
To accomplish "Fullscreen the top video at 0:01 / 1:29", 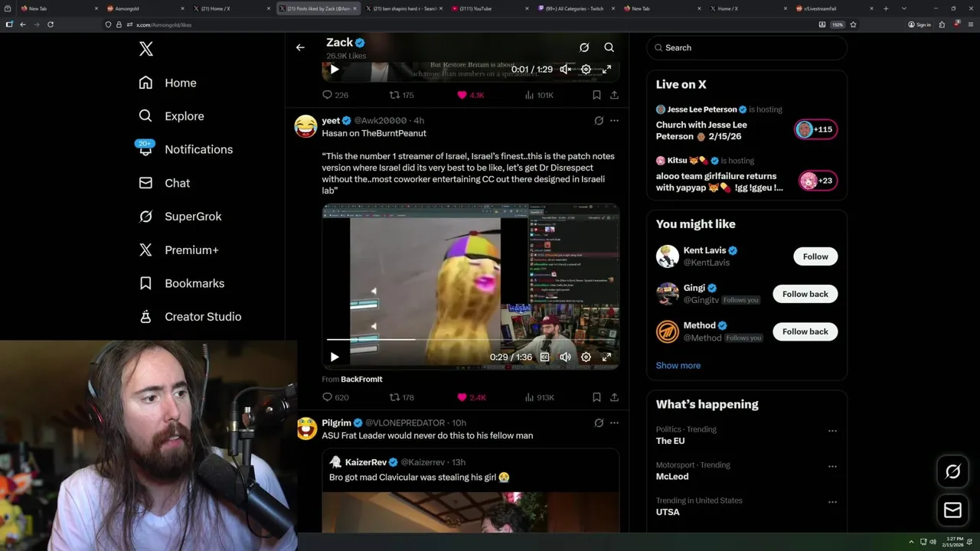I will click(x=606, y=69).
